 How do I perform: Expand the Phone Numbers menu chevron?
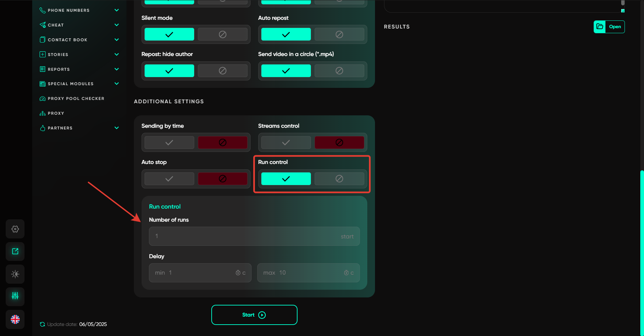coord(117,10)
